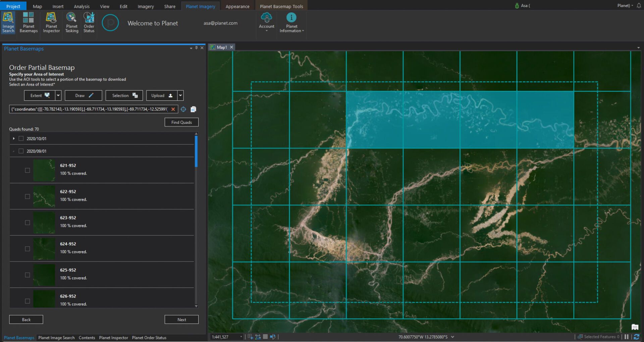Open the Extent button dropdown arrow
This screenshot has width=644, height=342.
point(58,96)
